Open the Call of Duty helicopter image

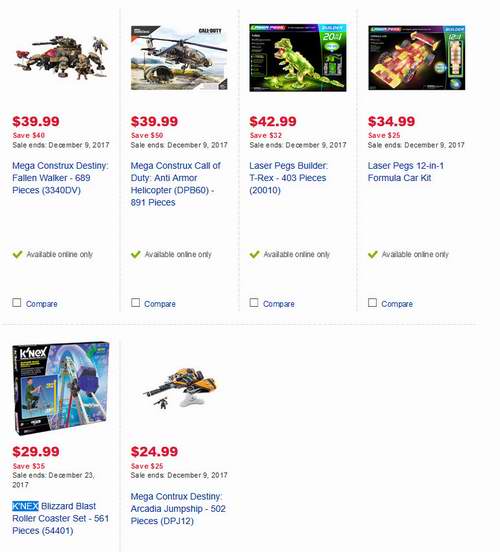coord(179,57)
